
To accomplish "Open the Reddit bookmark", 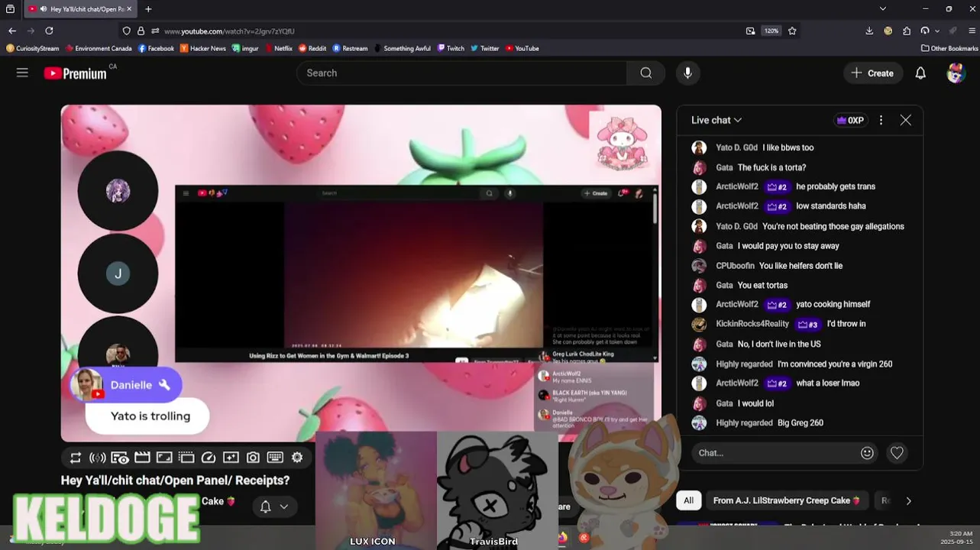I will [x=312, y=48].
